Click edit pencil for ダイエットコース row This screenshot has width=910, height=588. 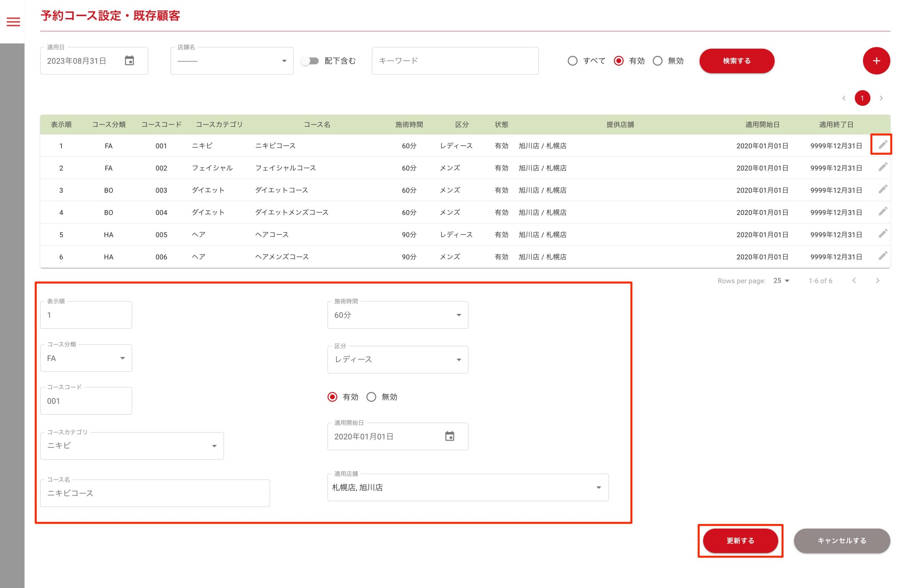pyautogui.click(x=882, y=189)
